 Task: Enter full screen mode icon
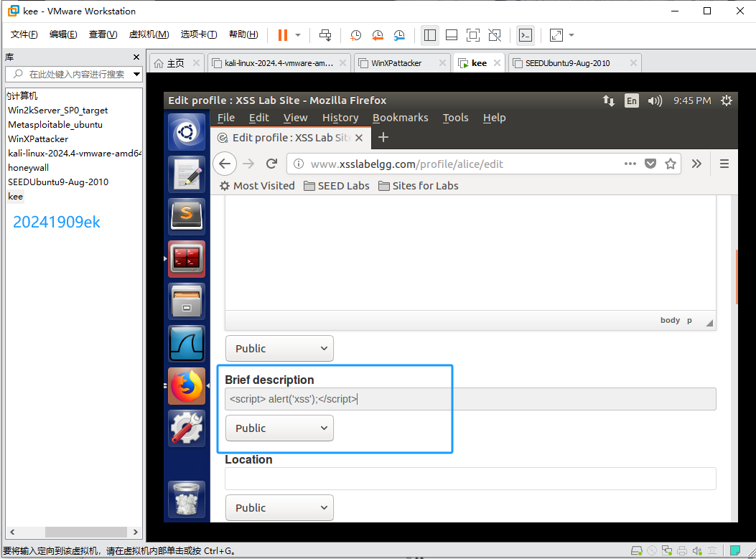tap(473, 34)
